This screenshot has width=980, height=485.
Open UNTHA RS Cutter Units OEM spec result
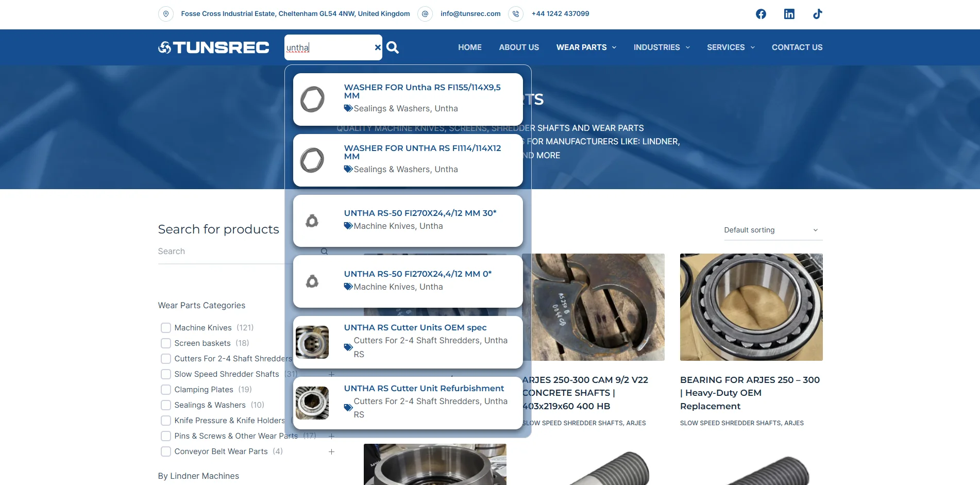pyautogui.click(x=415, y=327)
